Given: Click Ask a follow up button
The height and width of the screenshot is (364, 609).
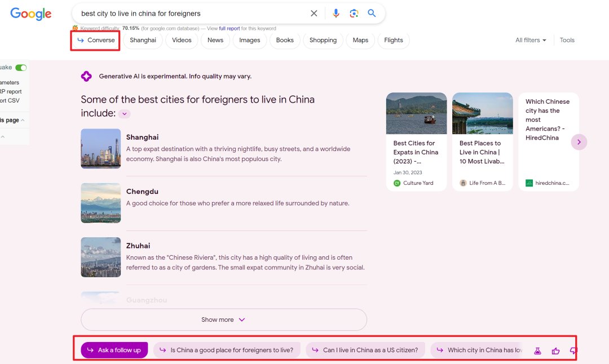Looking at the screenshot, I should (x=114, y=350).
